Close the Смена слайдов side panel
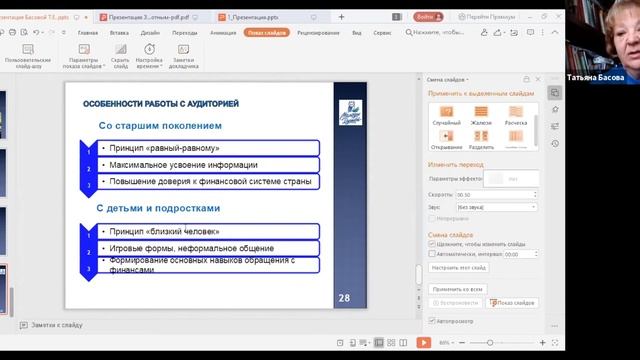640x360 pixels. click(x=538, y=79)
